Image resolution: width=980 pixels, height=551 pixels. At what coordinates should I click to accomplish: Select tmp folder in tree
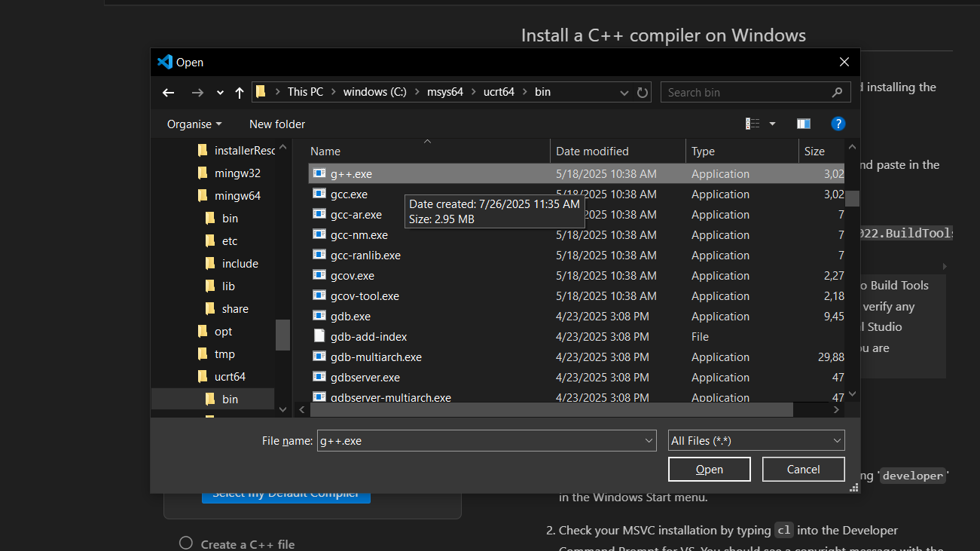point(216,354)
